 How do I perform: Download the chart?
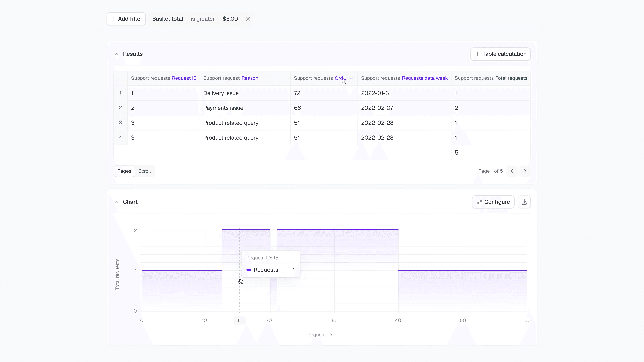click(524, 202)
